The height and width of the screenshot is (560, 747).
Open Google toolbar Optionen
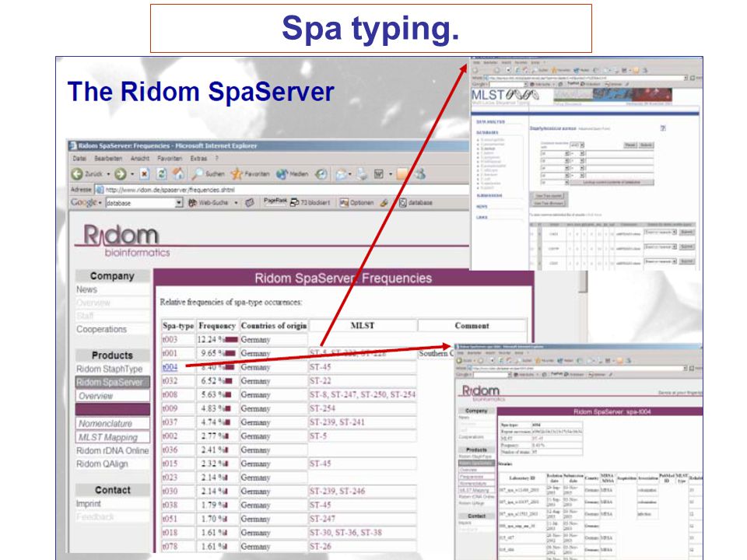point(356,203)
